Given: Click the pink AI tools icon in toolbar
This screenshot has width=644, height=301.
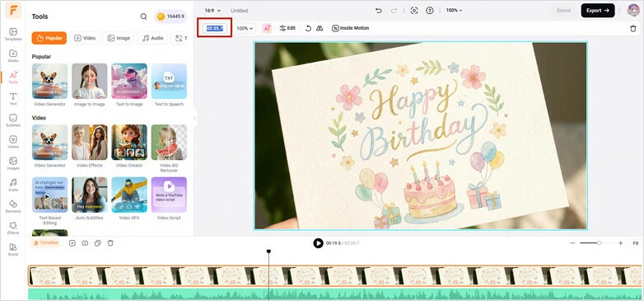Looking at the screenshot, I should [267, 28].
